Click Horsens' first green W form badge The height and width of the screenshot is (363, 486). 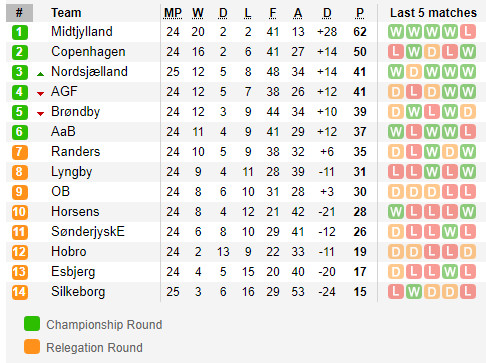click(x=396, y=212)
